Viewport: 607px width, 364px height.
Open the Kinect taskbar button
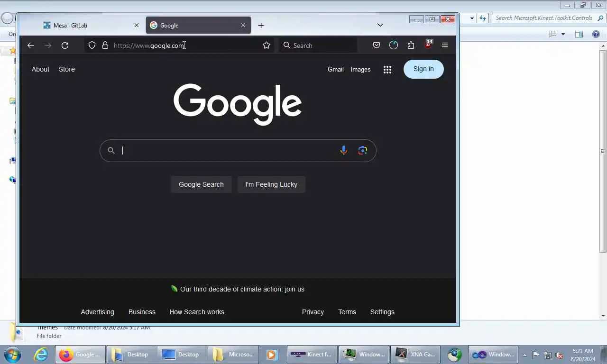[x=312, y=355]
